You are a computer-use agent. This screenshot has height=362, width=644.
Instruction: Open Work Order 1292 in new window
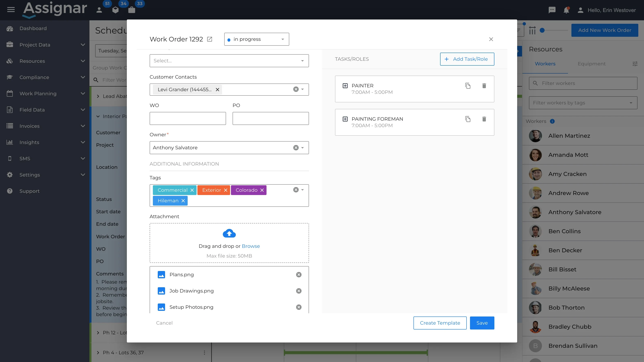210,39
